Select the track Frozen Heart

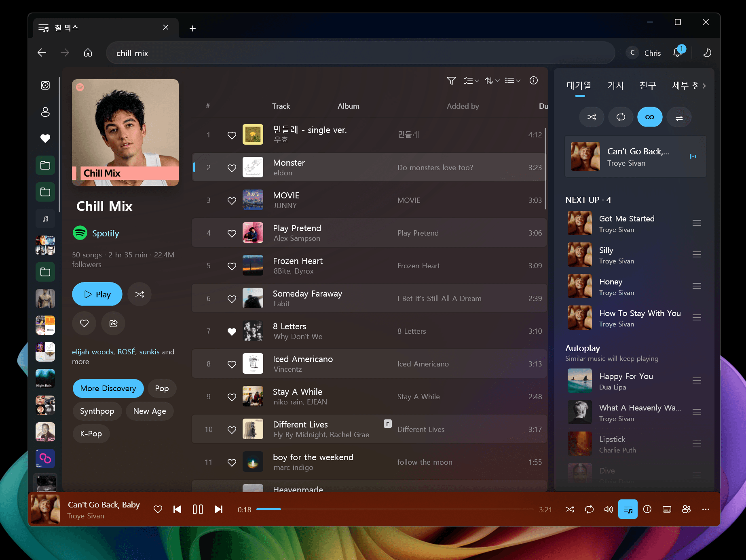pyautogui.click(x=369, y=266)
